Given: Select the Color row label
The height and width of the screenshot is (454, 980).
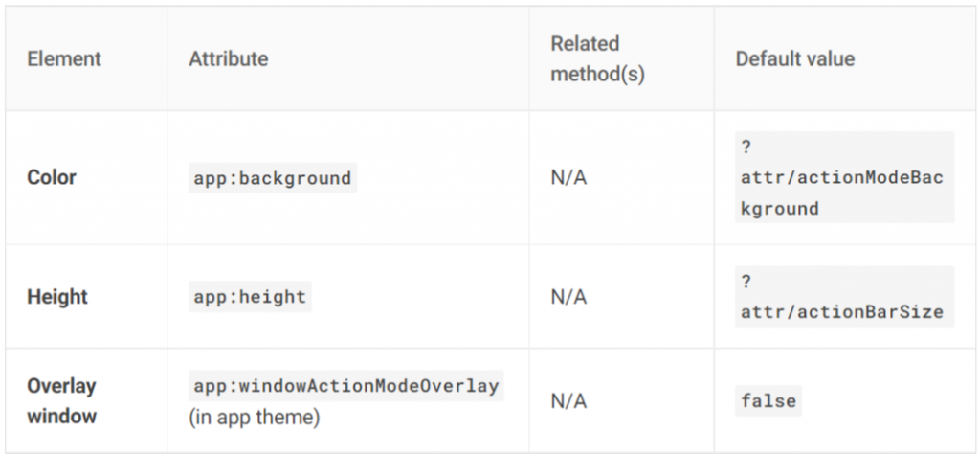Looking at the screenshot, I should 52,178.
